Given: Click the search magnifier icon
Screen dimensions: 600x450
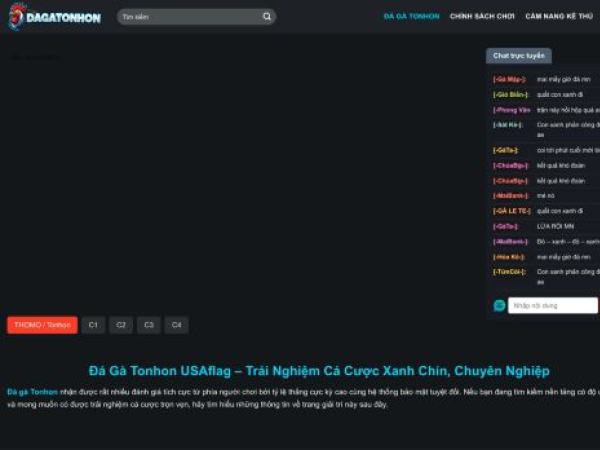Looking at the screenshot, I should coord(267,17).
